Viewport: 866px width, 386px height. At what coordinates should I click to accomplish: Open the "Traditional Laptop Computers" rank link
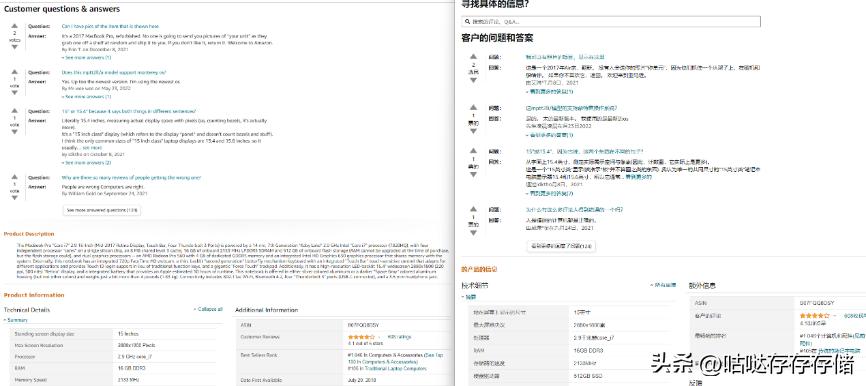click(x=395, y=368)
